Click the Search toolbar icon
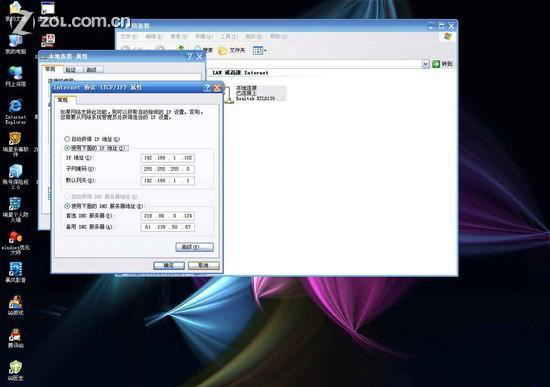 (203, 51)
